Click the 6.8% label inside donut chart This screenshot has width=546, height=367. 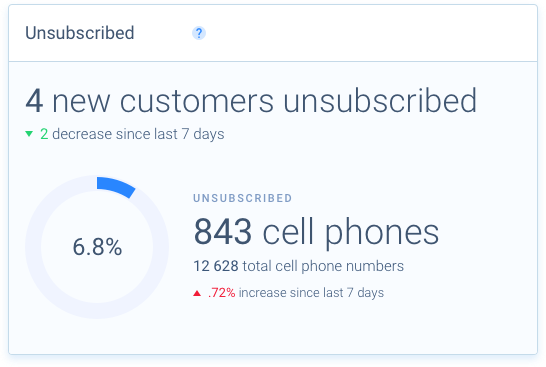(97, 247)
